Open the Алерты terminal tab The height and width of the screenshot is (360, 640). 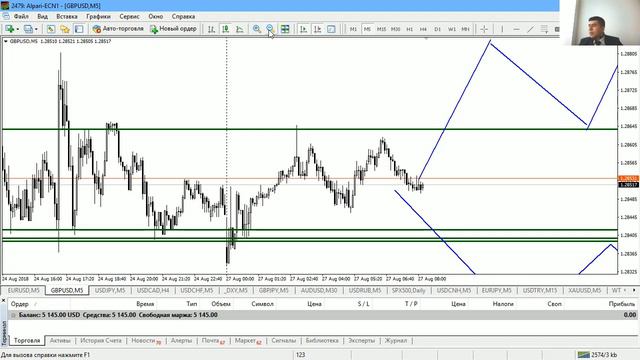click(x=181, y=340)
